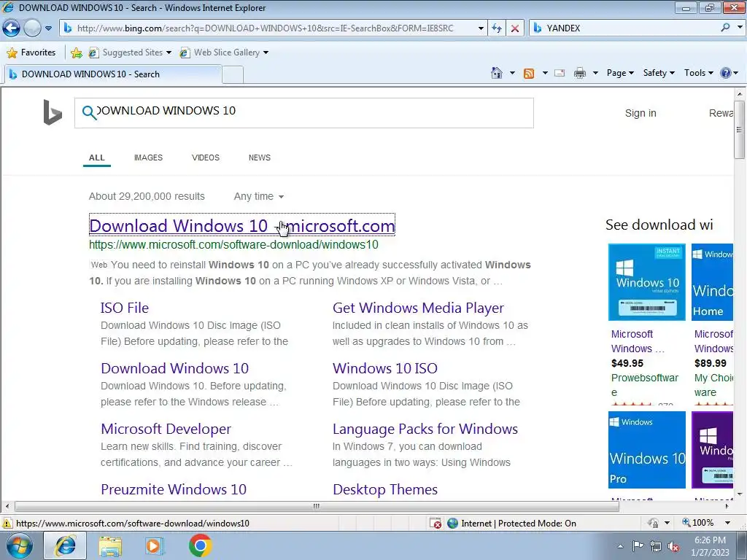Screen dimensions: 747x560
Task: Expand the address bar history dropdown
Action: tap(481, 28)
